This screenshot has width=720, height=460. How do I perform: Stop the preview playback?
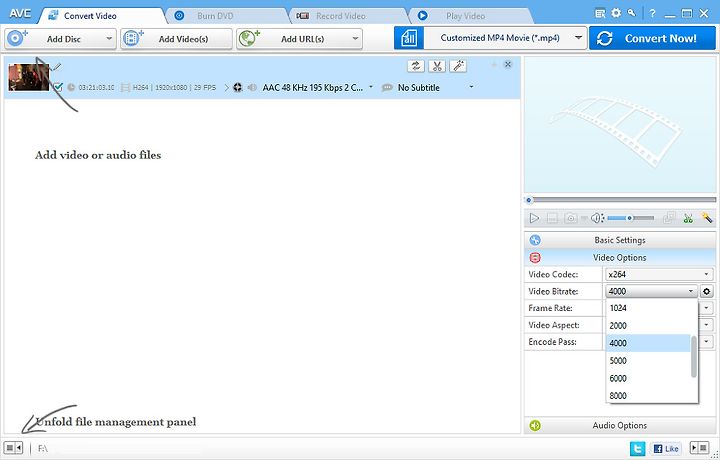pos(552,219)
